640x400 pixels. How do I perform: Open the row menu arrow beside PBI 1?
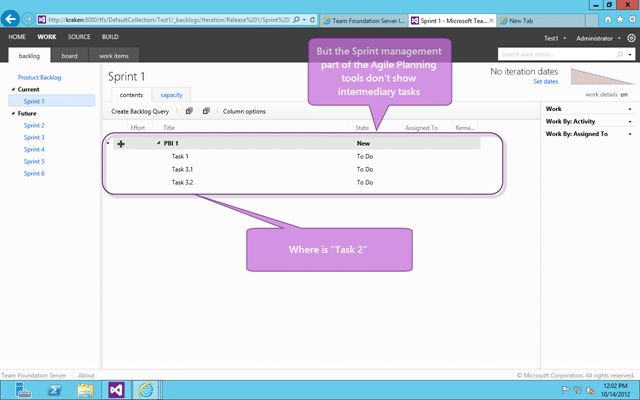coord(108,143)
